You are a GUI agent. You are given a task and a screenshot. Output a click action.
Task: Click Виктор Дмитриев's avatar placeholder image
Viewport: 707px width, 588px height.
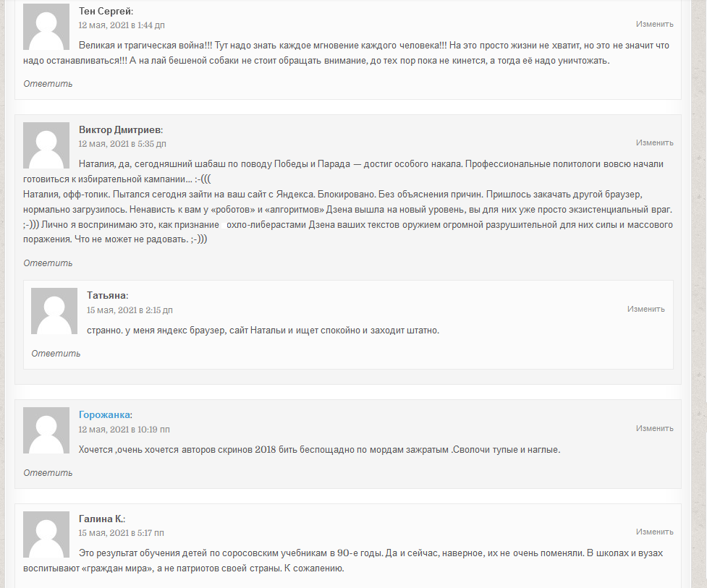click(46, 145)
